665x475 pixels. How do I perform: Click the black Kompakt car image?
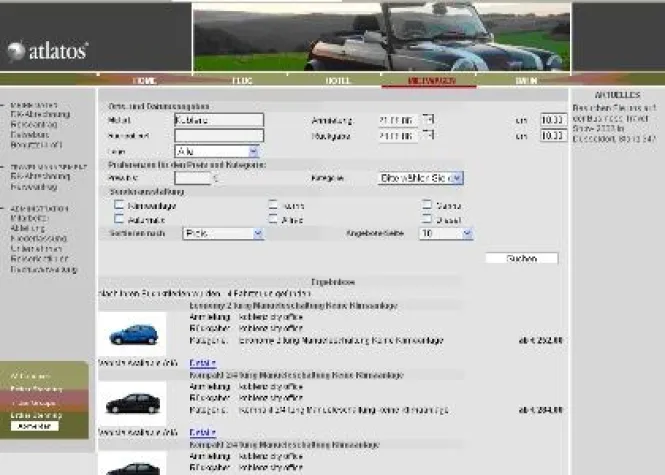132,403
